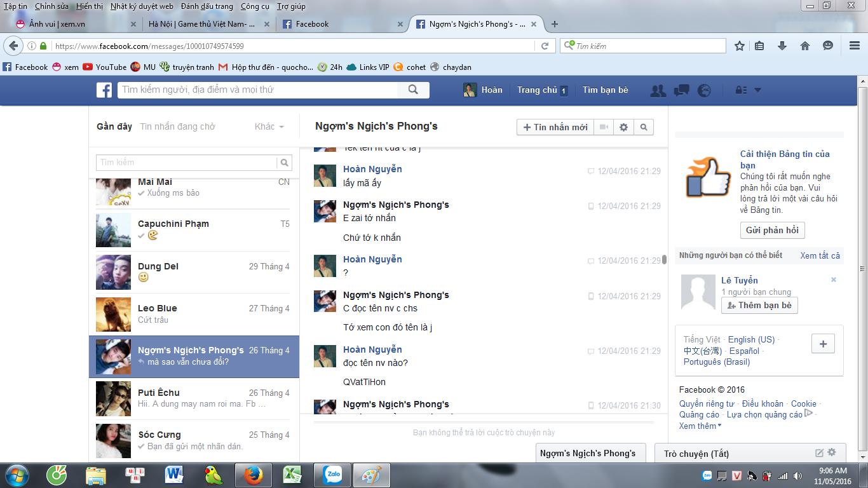Click Tin nhắn mới button
868x488 pixels.
[555, 127]
